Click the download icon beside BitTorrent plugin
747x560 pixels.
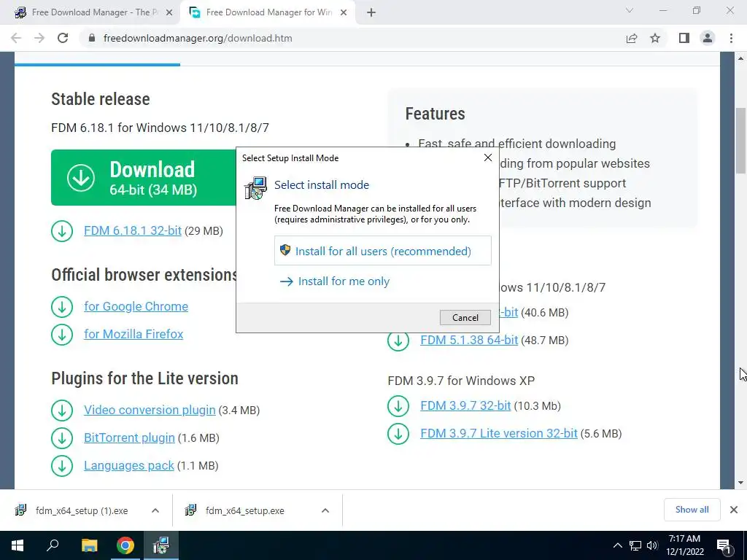coord(62,438)
